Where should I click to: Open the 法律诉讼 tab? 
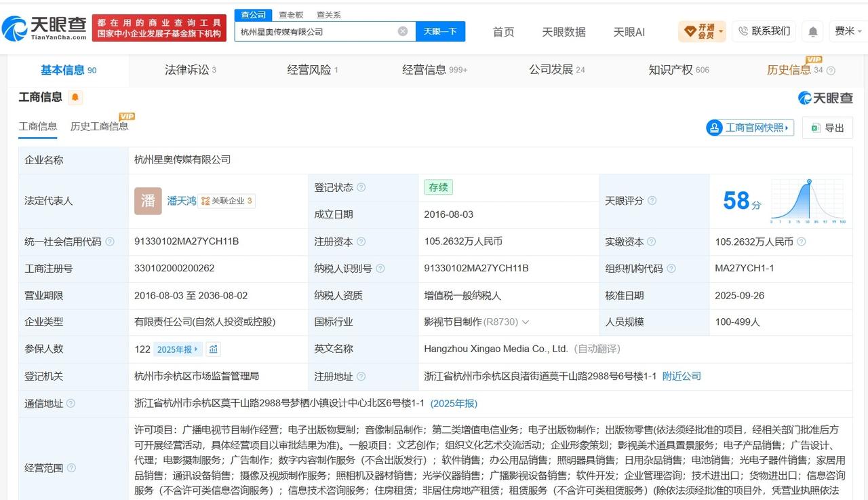pyautogui.click(x=191, y=70)
